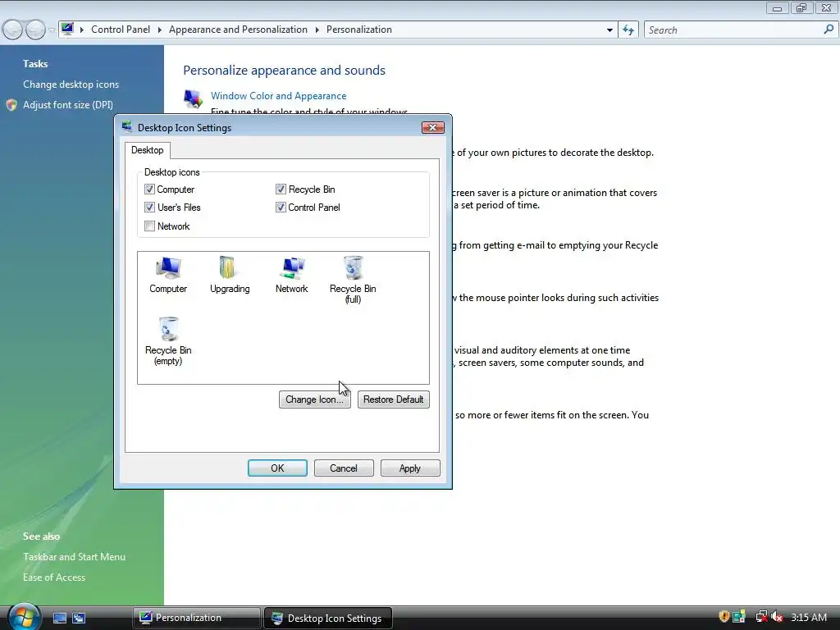Click the Forward navigation arrow

(35, 30)
